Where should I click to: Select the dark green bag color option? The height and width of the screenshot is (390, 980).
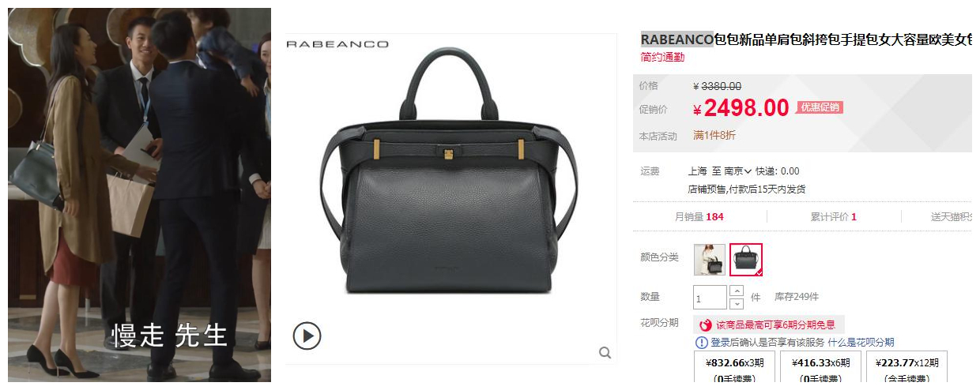[746, 260]
